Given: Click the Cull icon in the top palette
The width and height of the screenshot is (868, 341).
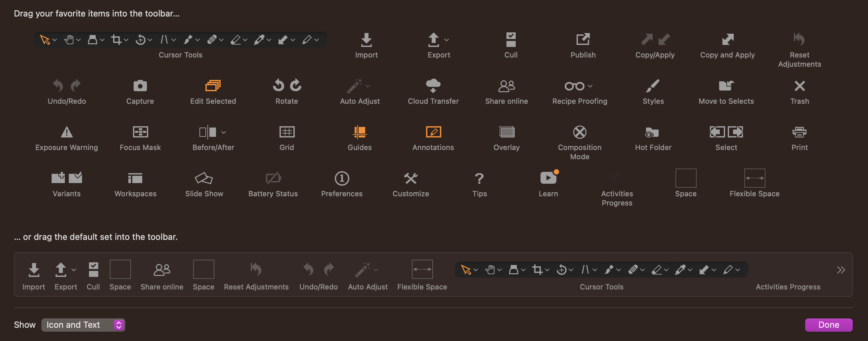Looking at the screenshot, I should [x=511, y=39].
